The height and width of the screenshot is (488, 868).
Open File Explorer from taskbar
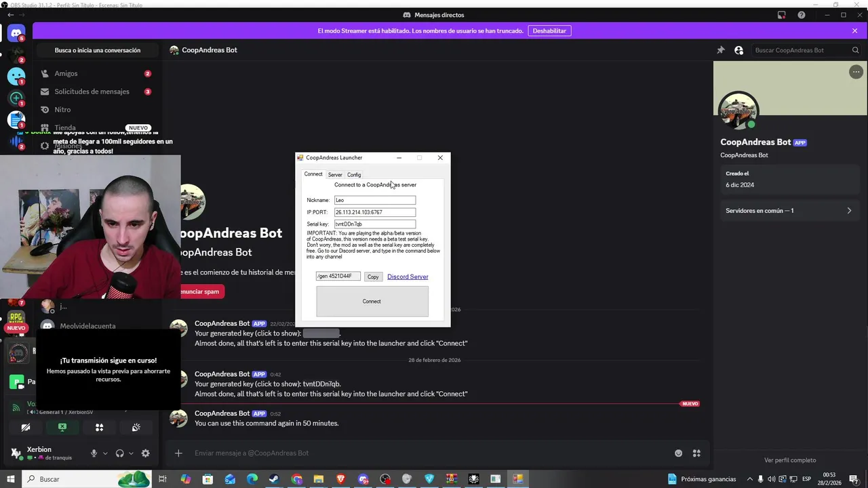click(x=319, y=479)
